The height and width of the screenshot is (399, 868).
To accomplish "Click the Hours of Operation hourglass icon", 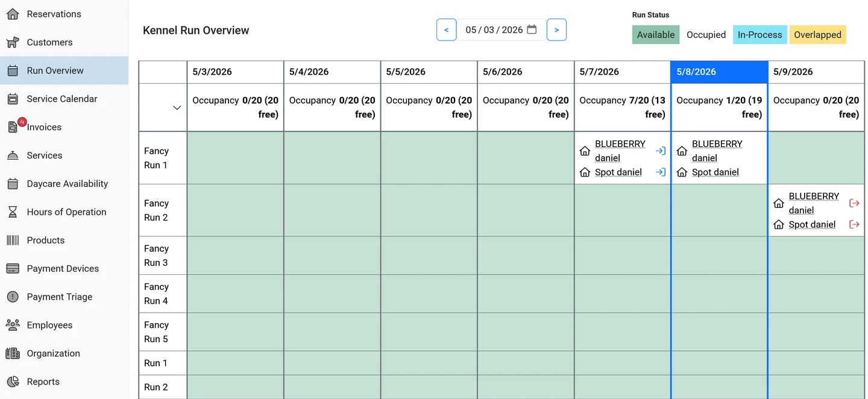I will click(x=13, y=212).
